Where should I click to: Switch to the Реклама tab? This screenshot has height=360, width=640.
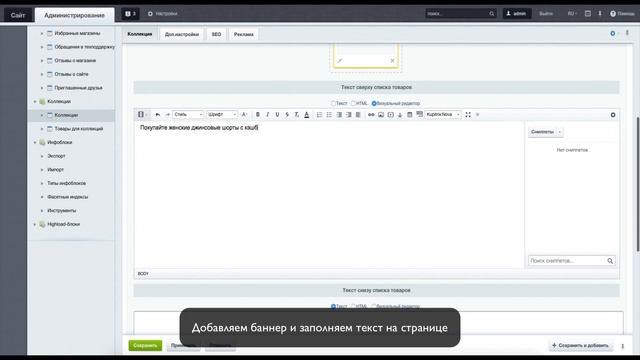[x=244, y=34]
